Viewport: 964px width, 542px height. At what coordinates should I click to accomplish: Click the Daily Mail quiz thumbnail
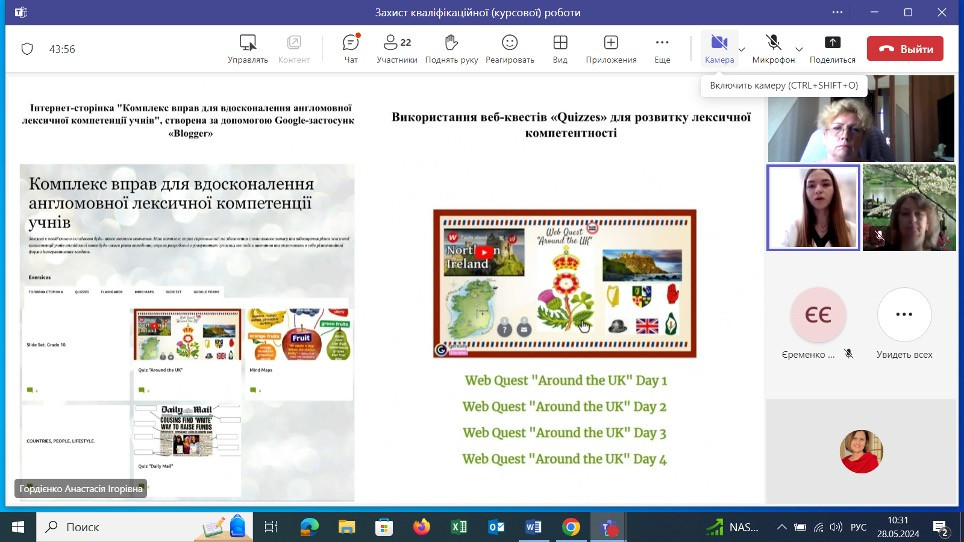[x=186, y=430]
